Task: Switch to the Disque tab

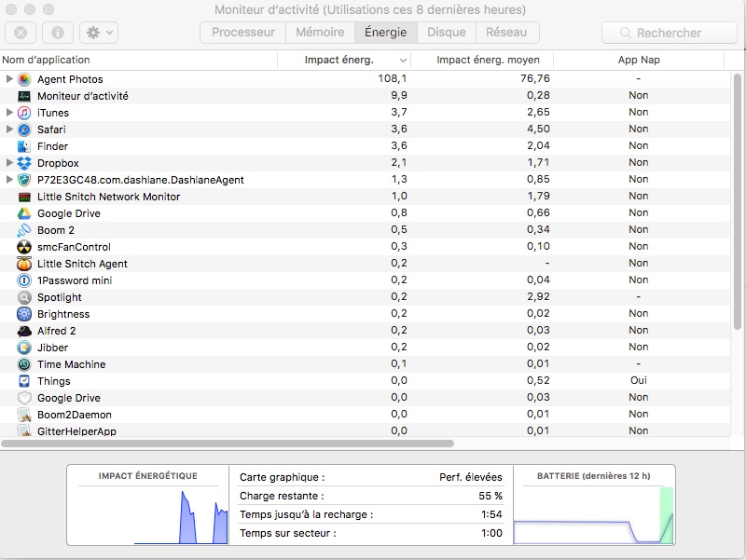Action: (447, 33)
